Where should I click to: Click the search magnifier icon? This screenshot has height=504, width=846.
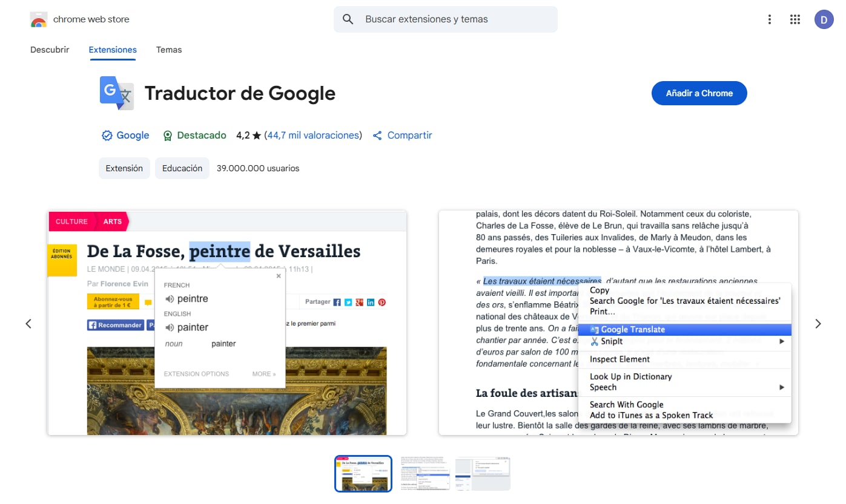coord(348,19)
